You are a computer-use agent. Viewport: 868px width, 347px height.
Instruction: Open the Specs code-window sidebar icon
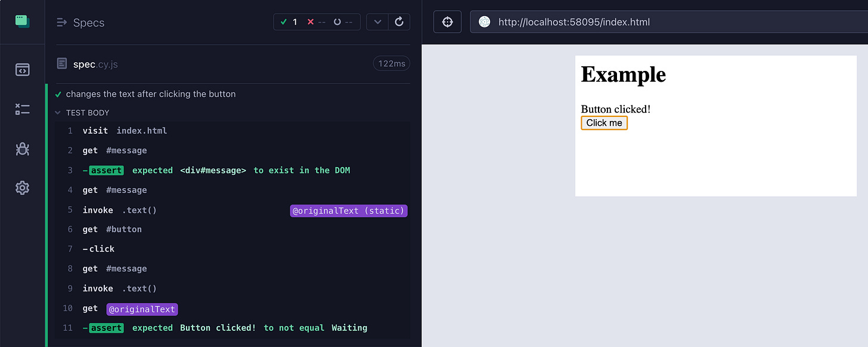[22, 70]
